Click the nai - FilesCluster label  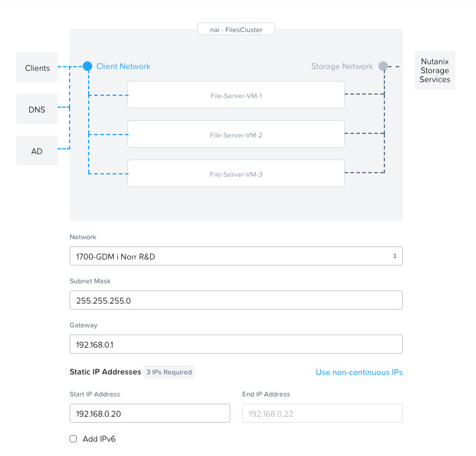point(236,29)
